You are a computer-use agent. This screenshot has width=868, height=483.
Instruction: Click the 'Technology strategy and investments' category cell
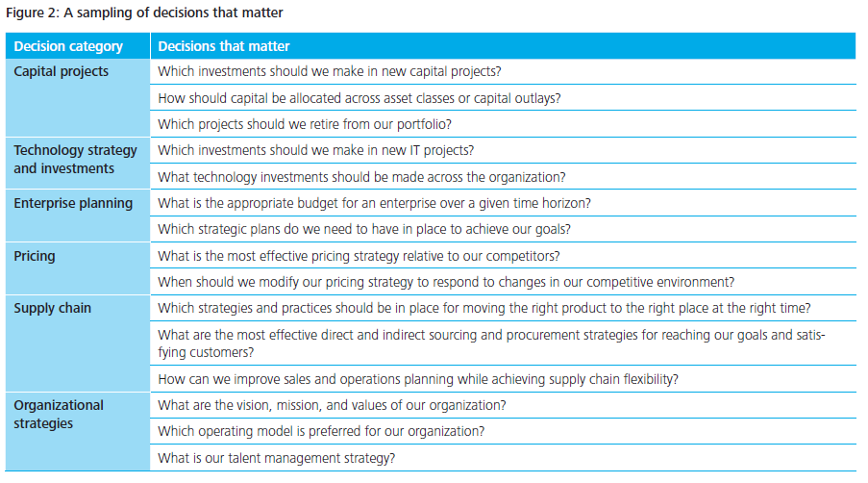76,160
